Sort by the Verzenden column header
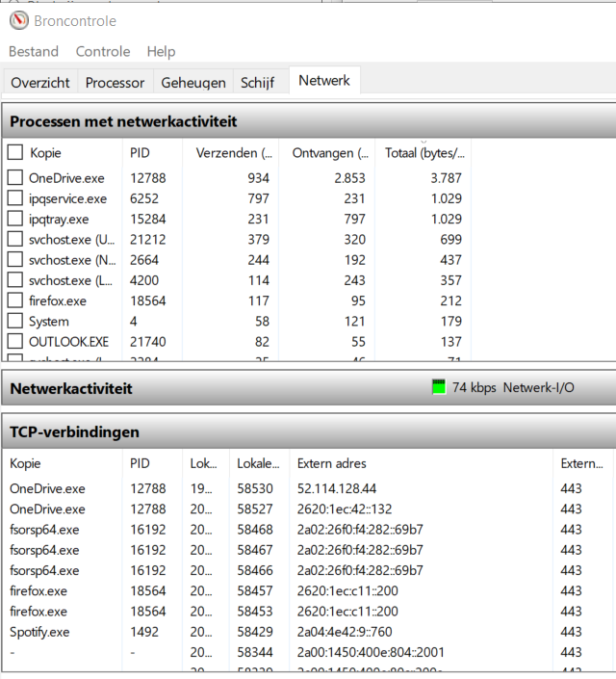Image resolution: width=616 pixels, height=679 pixels. point(231,153)
